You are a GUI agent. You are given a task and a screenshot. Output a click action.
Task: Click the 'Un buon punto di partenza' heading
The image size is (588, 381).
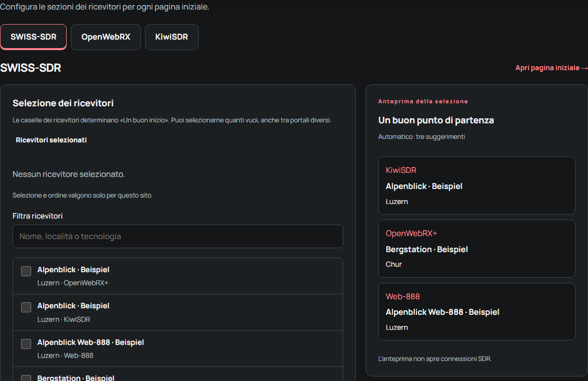pyautogui.click(x=436, y=120)
